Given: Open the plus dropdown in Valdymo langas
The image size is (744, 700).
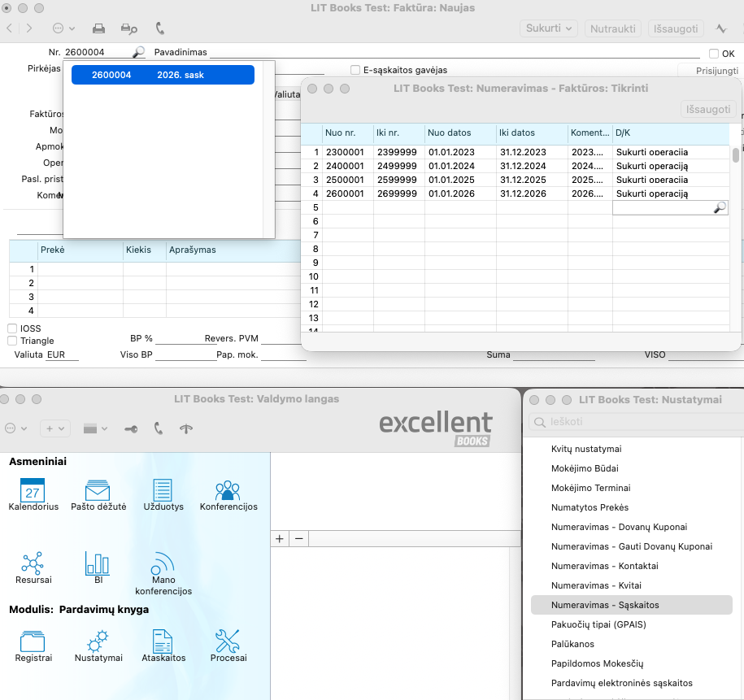Looking at the screenshot, I should [x=56, y=428].
